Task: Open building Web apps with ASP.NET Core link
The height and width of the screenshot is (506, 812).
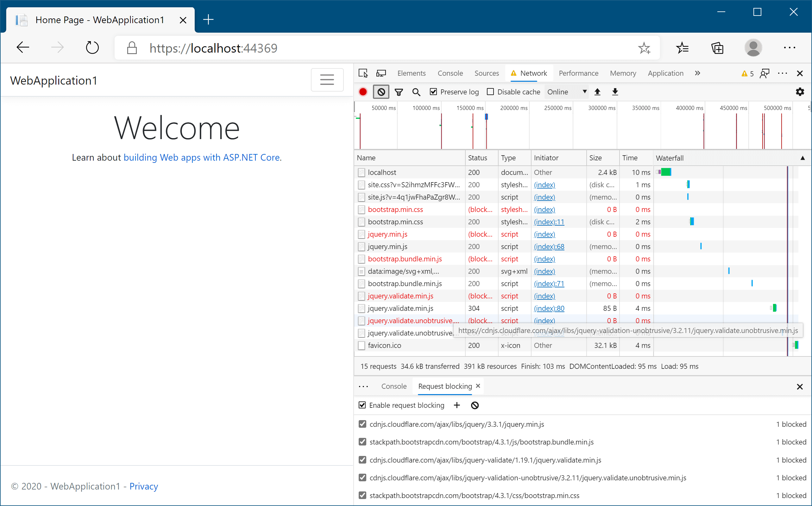Action: (202, 157)
